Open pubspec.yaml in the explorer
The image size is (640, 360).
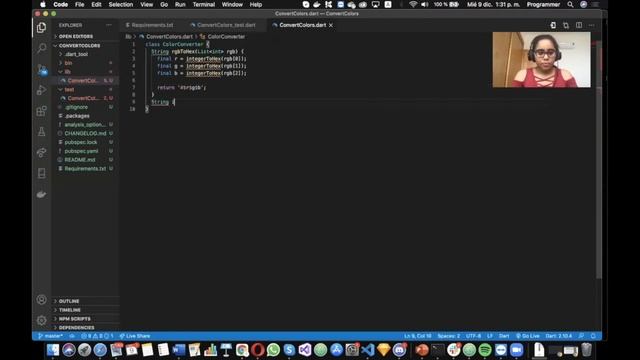81,151
